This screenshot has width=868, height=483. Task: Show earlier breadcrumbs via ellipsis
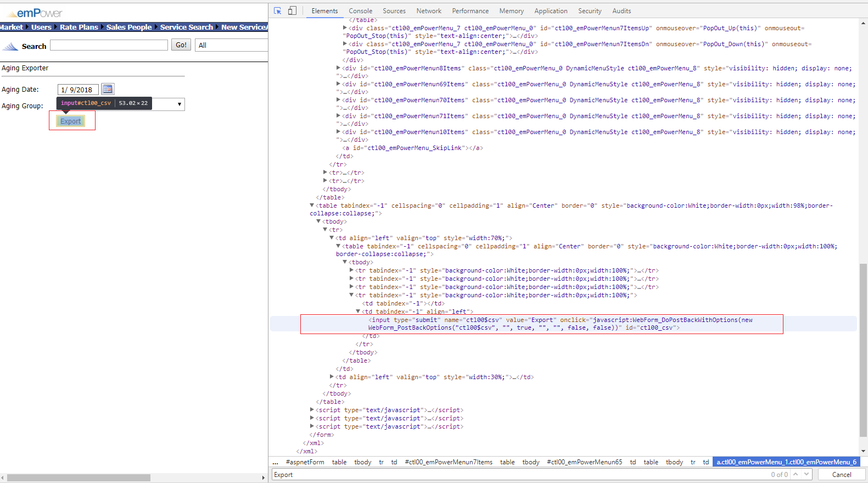point(276,462)
